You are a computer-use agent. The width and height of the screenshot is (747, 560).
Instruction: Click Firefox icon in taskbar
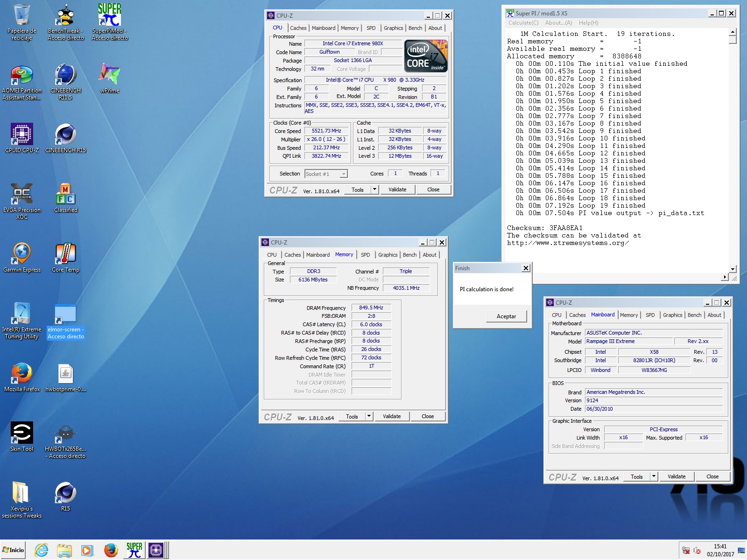point(111,550)
